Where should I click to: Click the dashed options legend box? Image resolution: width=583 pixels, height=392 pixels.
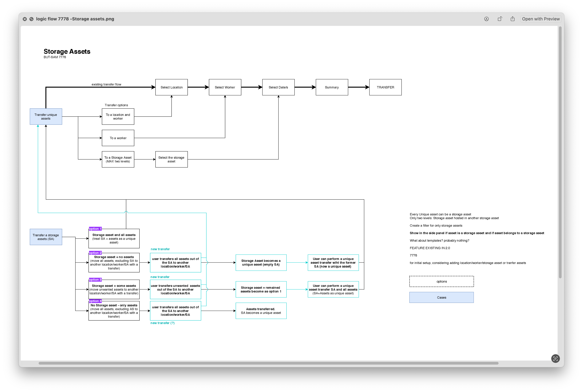click(441, 281)
